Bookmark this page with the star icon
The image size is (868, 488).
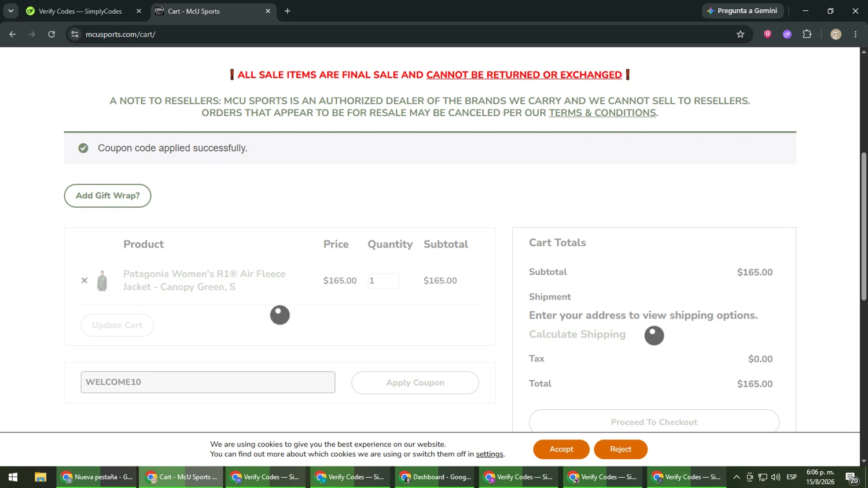(740, 34)
